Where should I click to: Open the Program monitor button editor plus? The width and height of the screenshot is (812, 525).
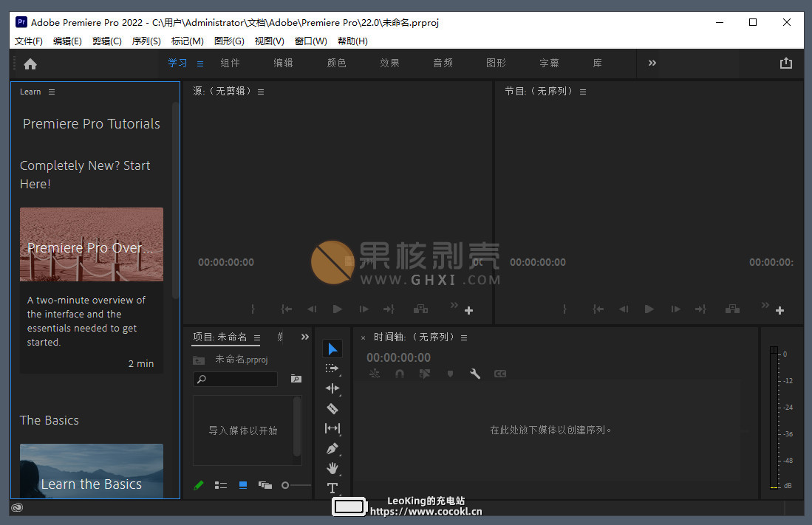[780, 310]
